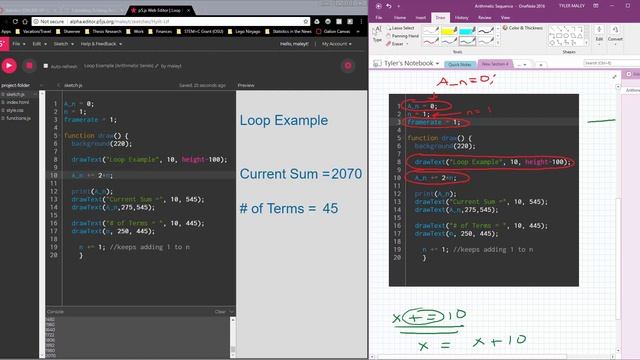Add a new OneNote section
The image size is (640, 360).
540,64
